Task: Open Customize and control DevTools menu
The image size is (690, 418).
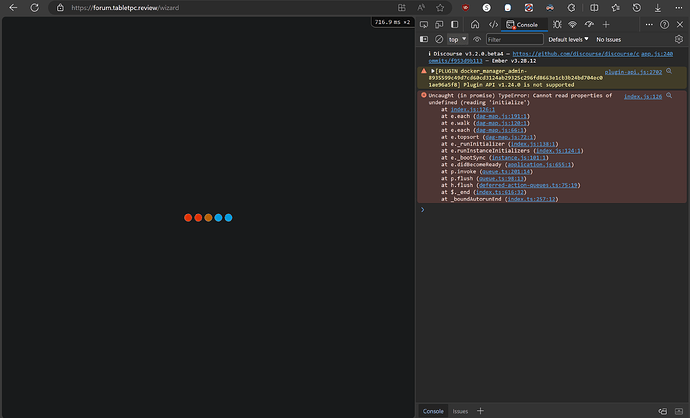Action: pyautogui.click(x=649, y=25)
